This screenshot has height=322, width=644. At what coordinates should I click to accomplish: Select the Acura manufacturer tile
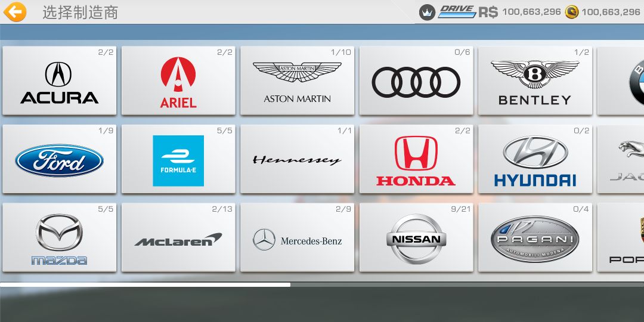(60, 80)
